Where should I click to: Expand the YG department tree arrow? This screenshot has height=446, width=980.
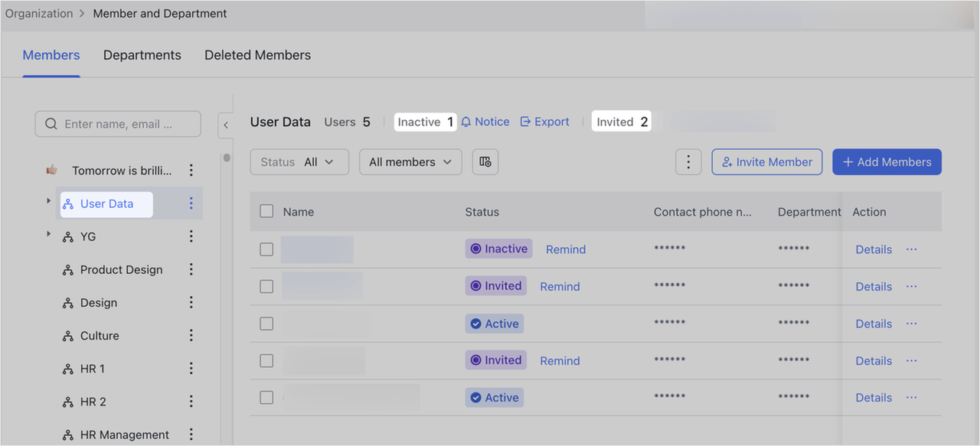coord(48,233)
